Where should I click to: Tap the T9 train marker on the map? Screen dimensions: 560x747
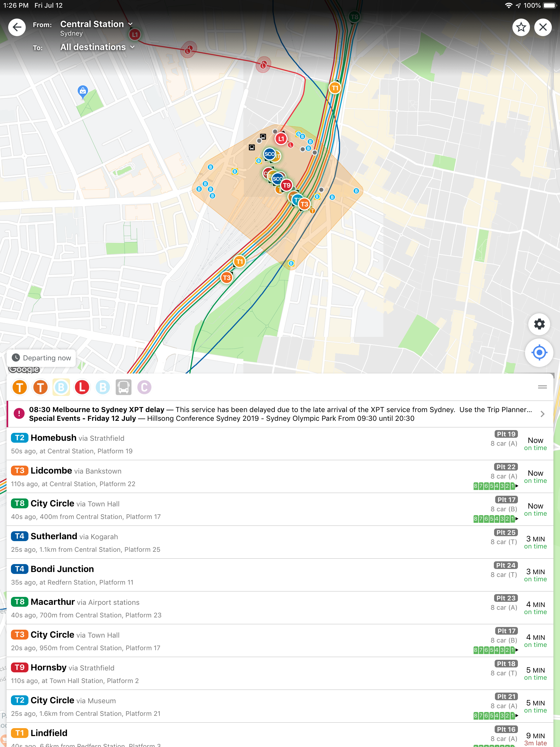coord(286,185)
